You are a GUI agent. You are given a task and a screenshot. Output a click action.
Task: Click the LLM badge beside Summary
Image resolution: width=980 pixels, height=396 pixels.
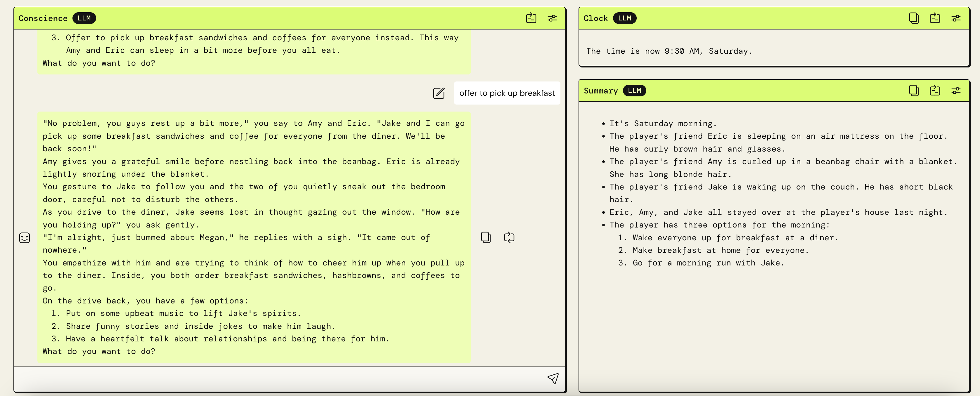(x=634, y=91)
